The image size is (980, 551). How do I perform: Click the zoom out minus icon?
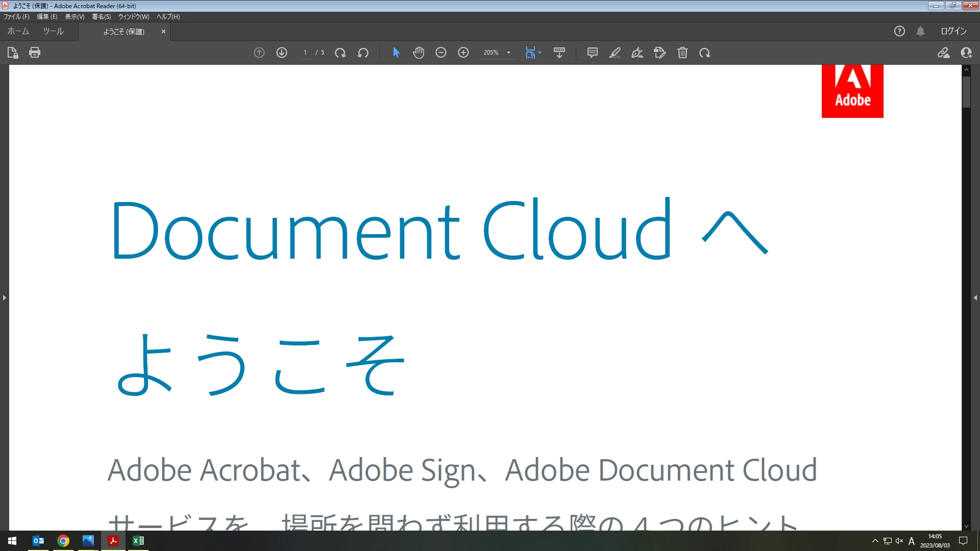click(x=441, y=53)
